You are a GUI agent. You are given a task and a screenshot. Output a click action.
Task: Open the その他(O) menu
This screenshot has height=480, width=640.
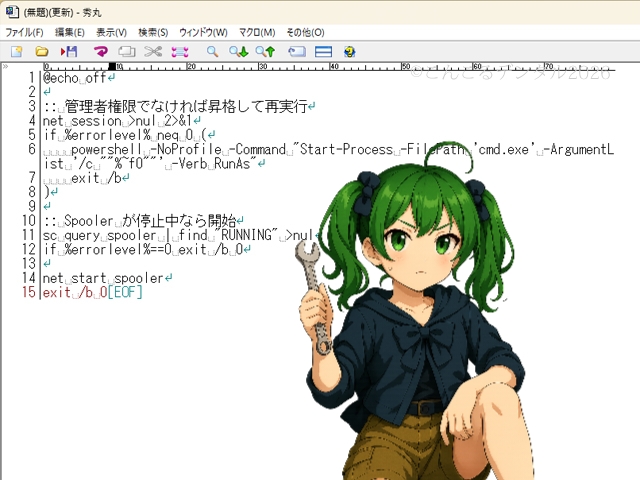pos(304,32)
